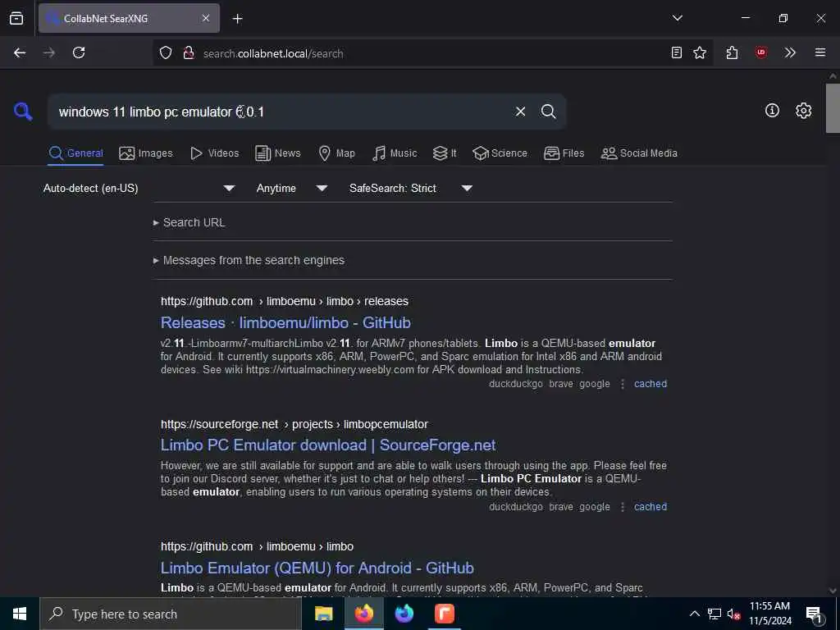Switch to IT search category
840x630 pixels.
pyautogui.click(x=445, y=153)
